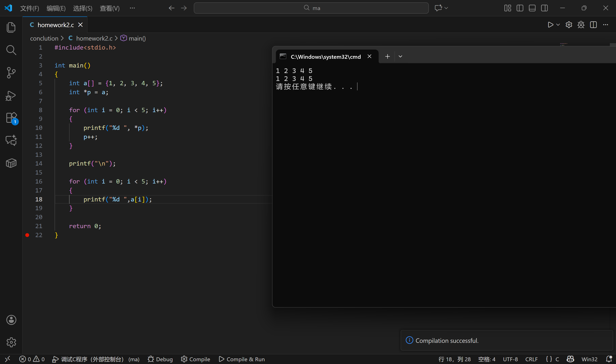Toggle the primary side bar layout button
The image size is (616, 364).
(x=520, y=8)
